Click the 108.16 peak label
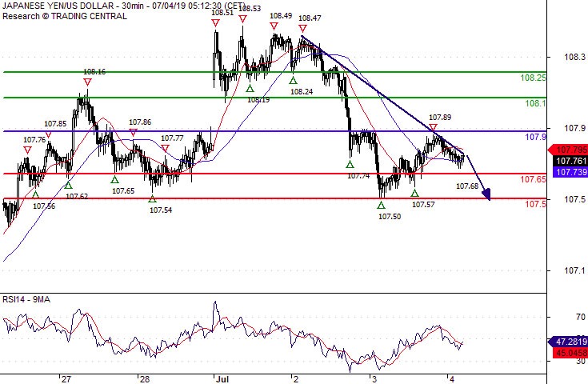The width and height of the screenshot is (588, 384). (x=94, y=72)
